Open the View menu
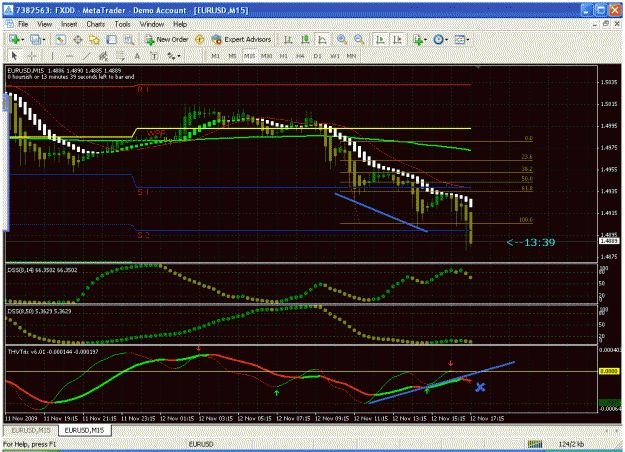Image resolution: width=625 pixels, height=452 pixels. [x=45, y=24]
